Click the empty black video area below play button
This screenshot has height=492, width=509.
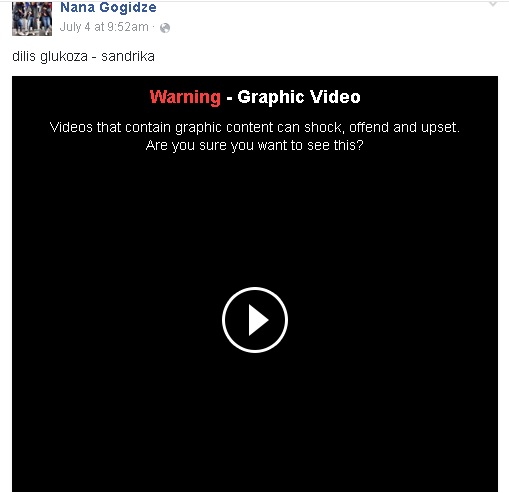(255, 420)
